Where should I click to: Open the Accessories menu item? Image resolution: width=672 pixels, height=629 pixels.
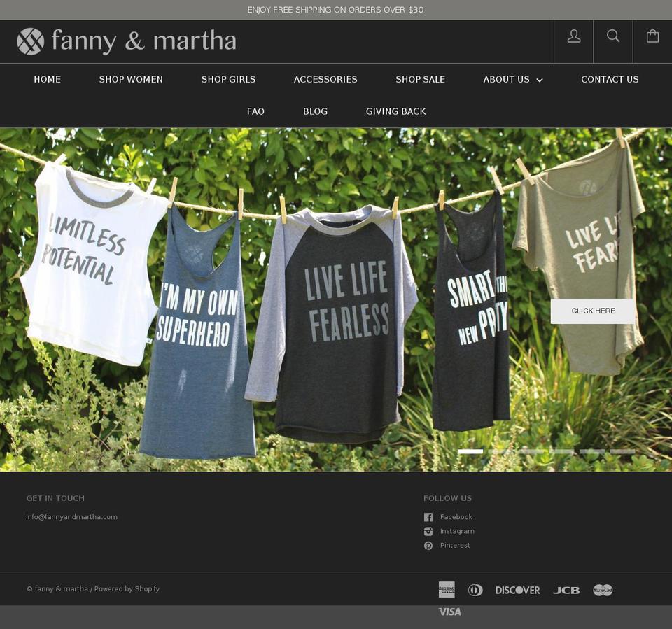pos(325,79)
